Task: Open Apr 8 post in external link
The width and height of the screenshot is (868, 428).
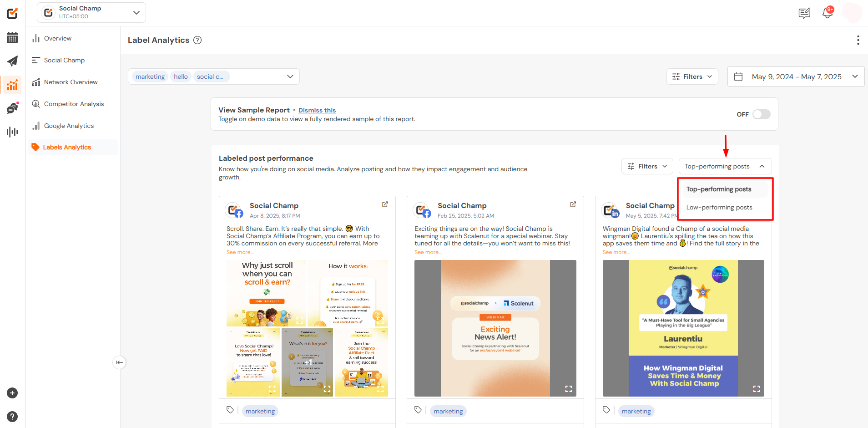Action: click(385, 204)
